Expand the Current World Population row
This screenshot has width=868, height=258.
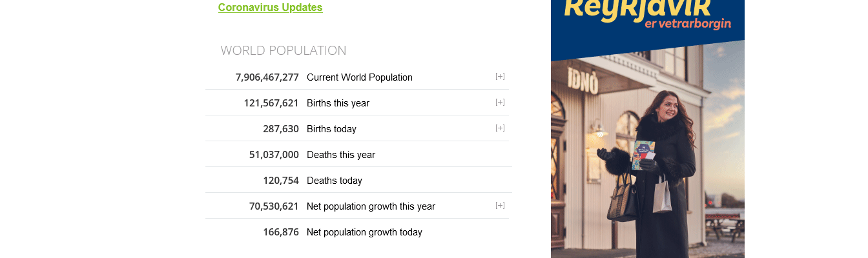pos(500,77)
